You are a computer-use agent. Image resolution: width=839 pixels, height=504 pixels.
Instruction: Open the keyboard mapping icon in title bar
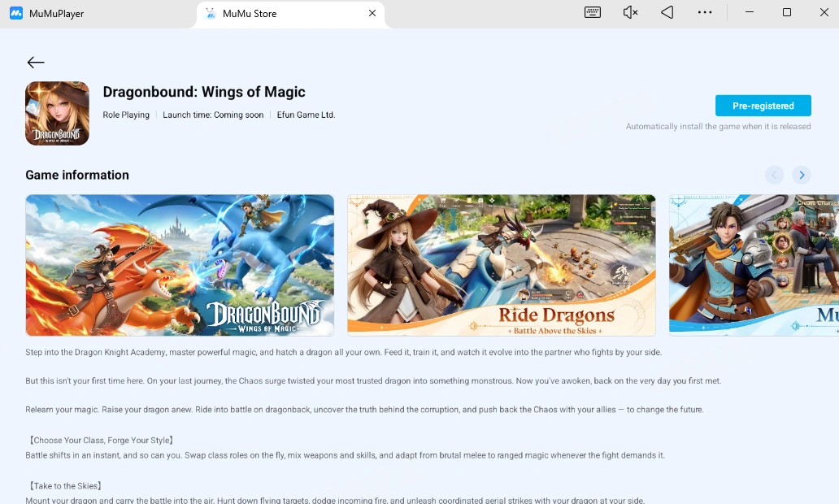click(x=593, y=12)
